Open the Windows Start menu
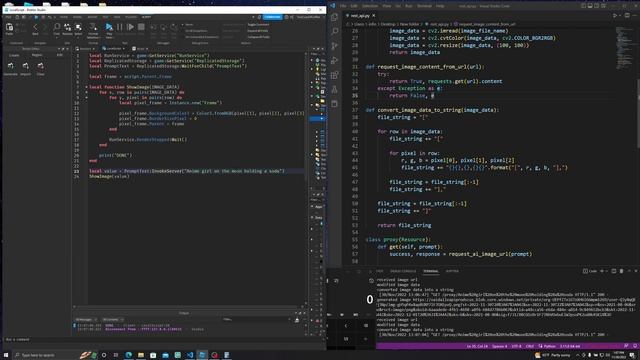640x360 pixels. coord(6,355)
